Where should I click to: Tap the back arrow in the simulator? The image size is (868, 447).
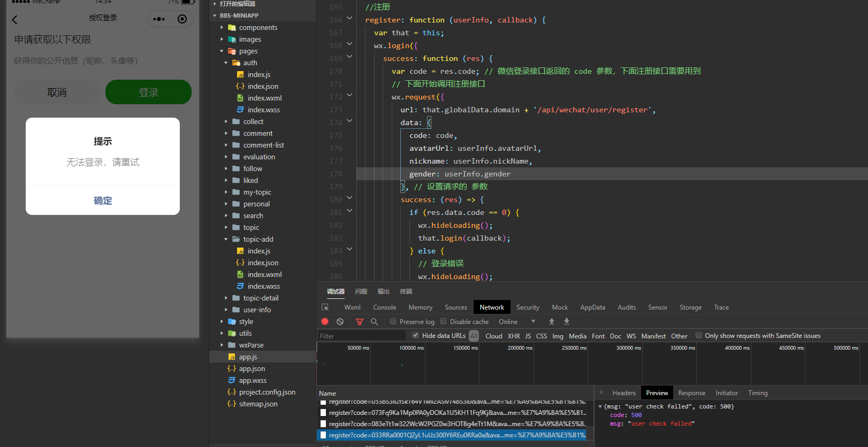click(15, 20)
